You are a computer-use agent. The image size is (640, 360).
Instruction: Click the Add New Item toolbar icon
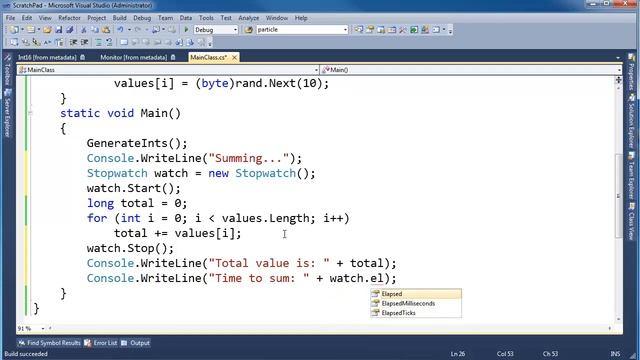coord(30,30)
